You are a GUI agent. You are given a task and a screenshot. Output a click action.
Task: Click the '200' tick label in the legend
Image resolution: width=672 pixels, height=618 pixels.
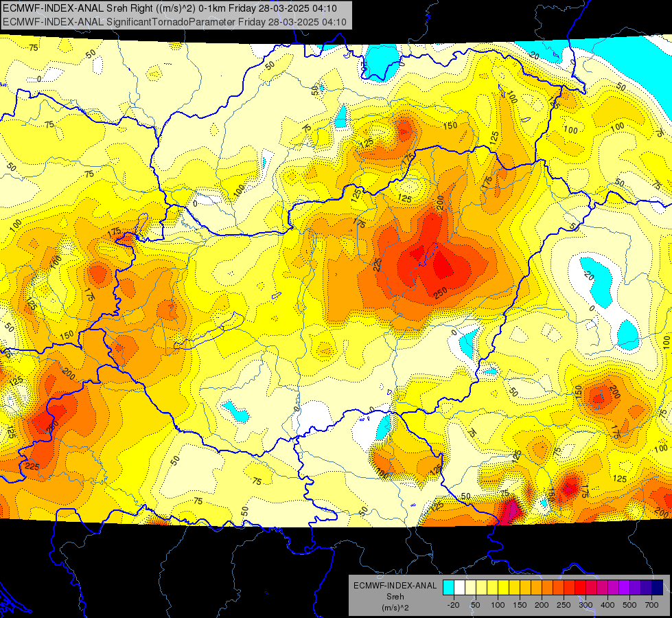(542, 605)
